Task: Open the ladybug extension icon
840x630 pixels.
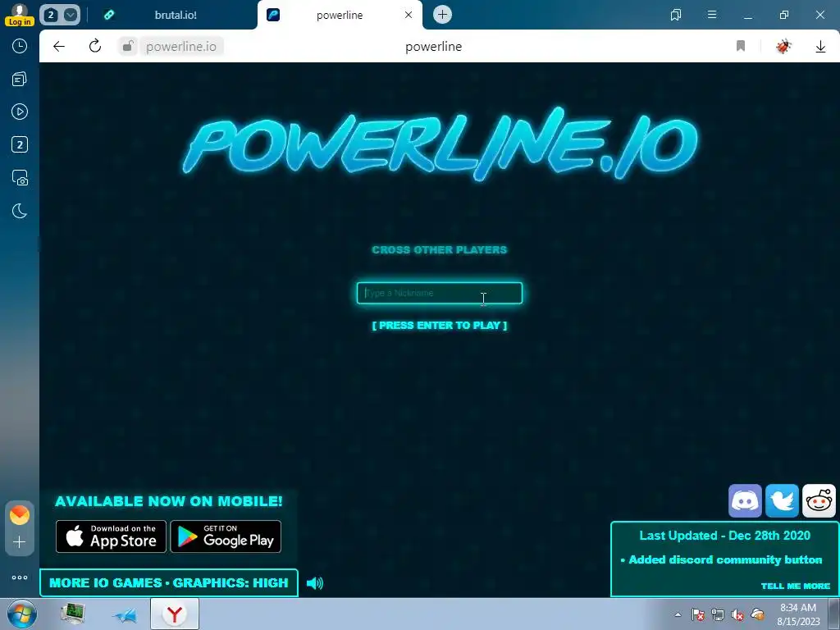Action: 783,47
